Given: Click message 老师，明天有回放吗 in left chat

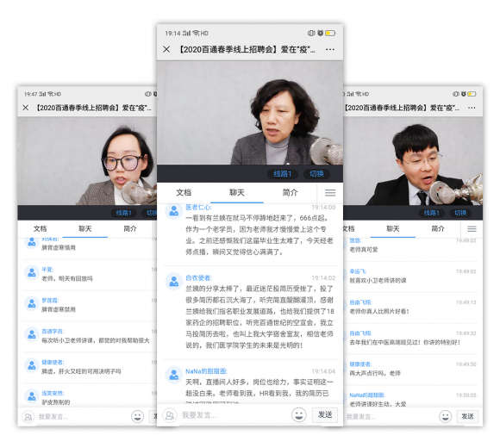Looking at the screenshot, I should (67, 278).
